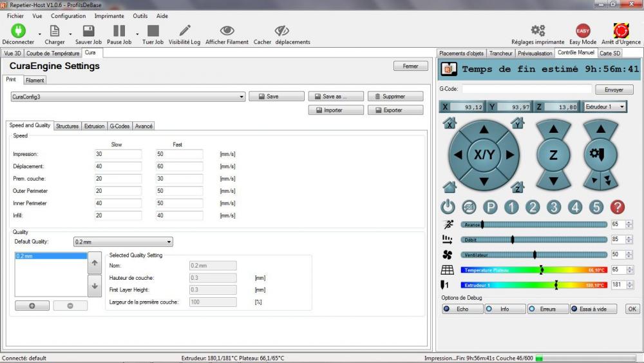Toggle the Essai à vide option
Viewport: 644px width, 363px height.
coord(592,309)
